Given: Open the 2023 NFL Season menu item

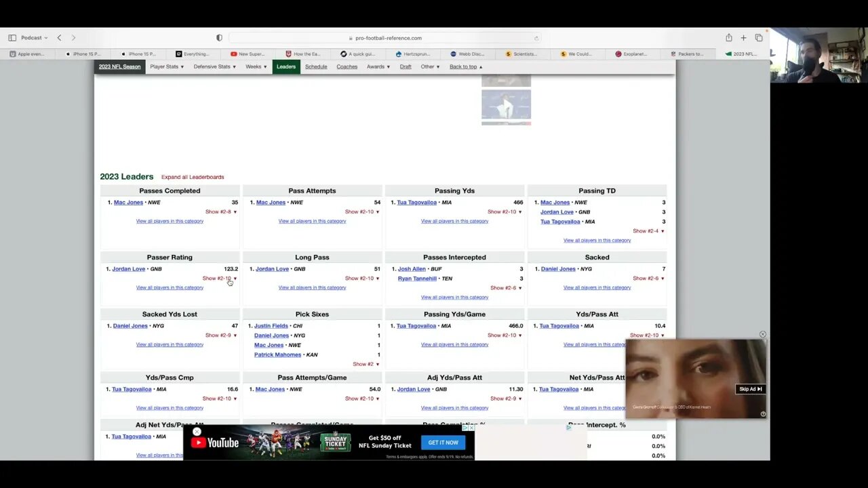Looking at the screenshot, I should click(119, 66).
